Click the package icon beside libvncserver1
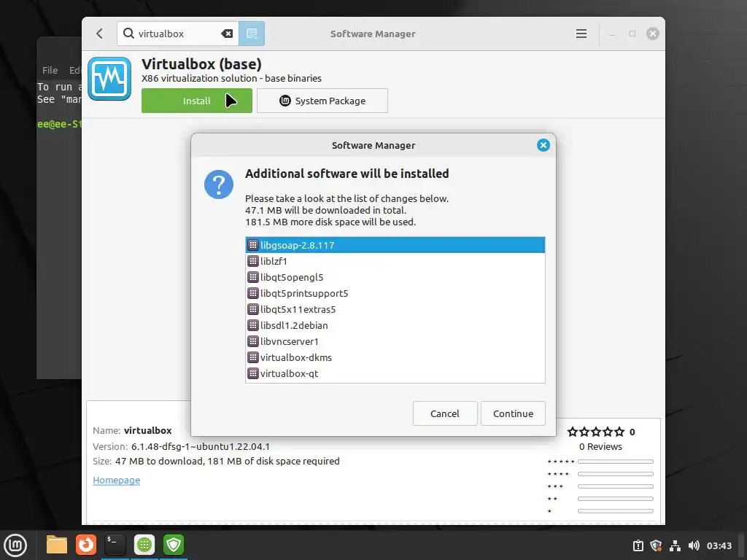The image size is (747, 560). pyautogui.click(x=253, y=341)
